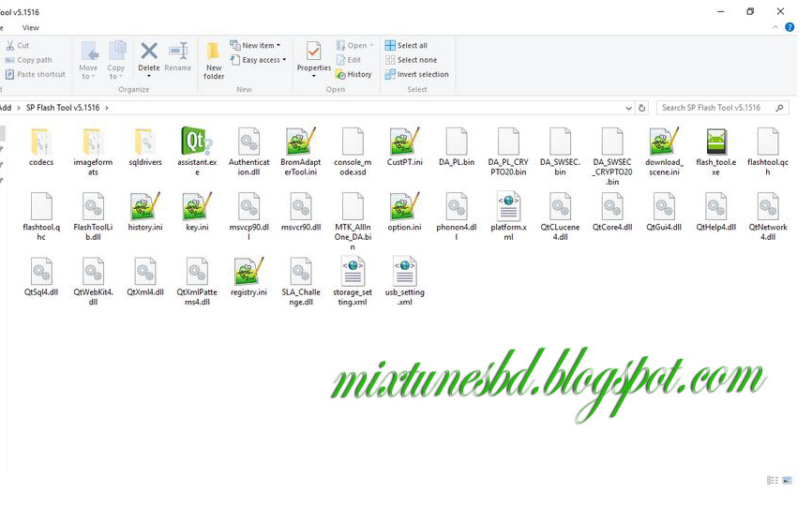The width and height of the screenshot is (812, 506).
Task: Select flashtool.qch file
Action: pyautogui.click(x=768, y=152)
